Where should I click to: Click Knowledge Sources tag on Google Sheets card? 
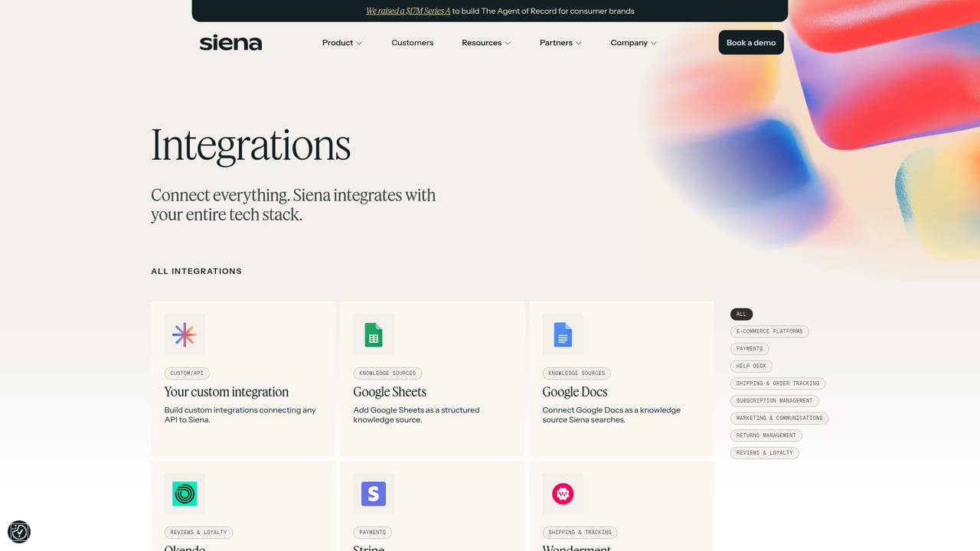coord(387,373)
